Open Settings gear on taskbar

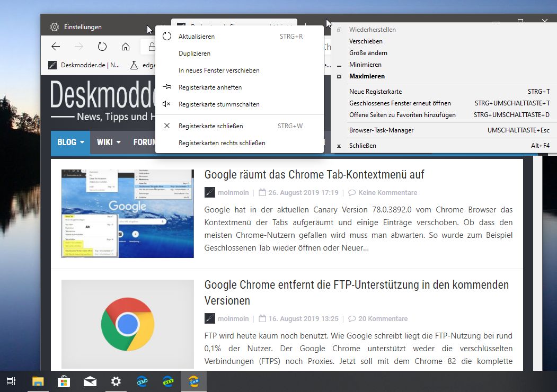[x=116, y=382]
